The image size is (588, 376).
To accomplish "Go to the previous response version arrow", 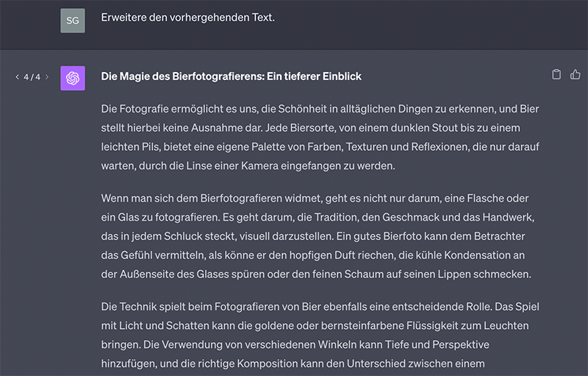I will coord(17,77).
